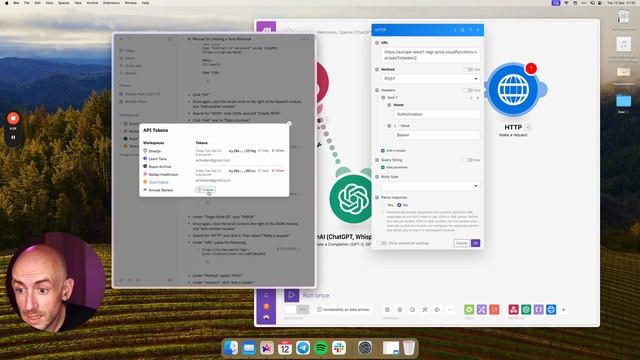Click the green Flow control tools icon
The image size is (640, 360).
[469, 309]
